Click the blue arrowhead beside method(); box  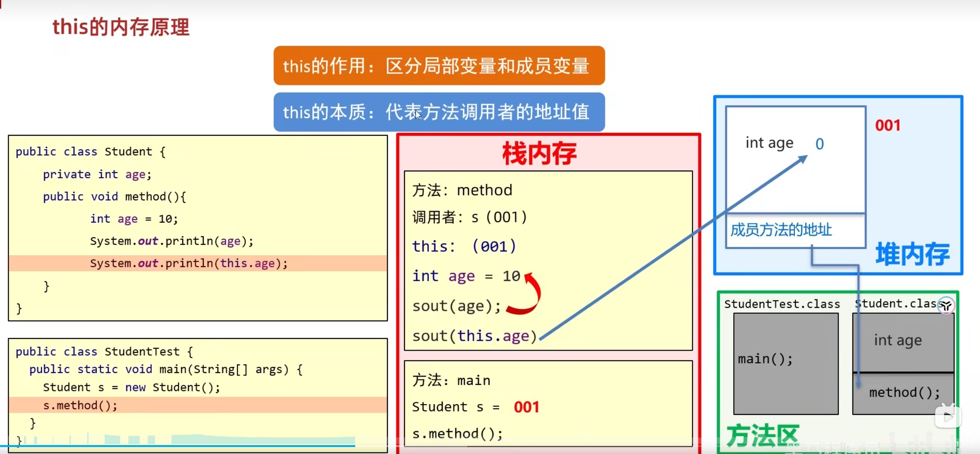[x=858, y=384]
